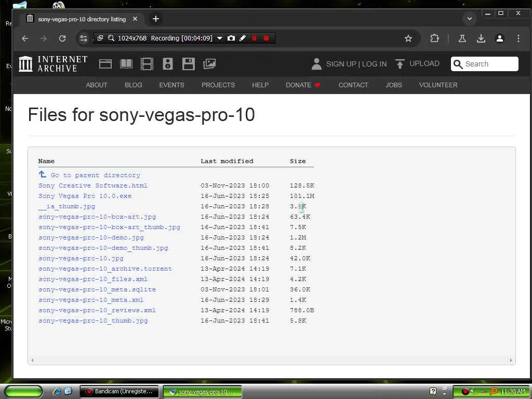Pause the Bandicam recording

click(x=254, y=38)
